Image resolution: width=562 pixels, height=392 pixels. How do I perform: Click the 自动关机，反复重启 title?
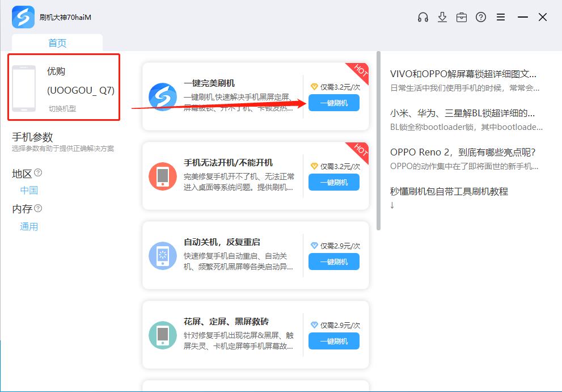pos(222,242)
